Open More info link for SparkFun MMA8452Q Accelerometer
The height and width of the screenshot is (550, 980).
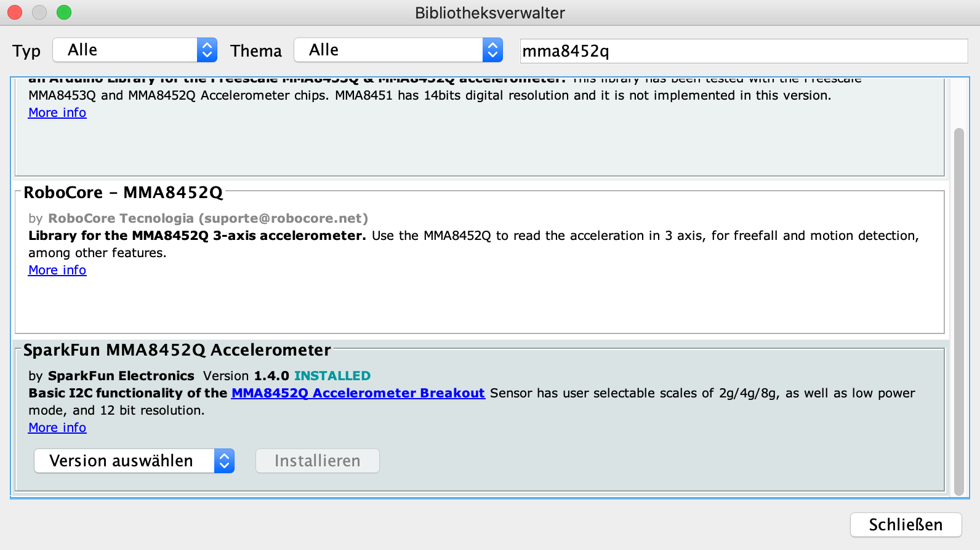coord(57,428)
